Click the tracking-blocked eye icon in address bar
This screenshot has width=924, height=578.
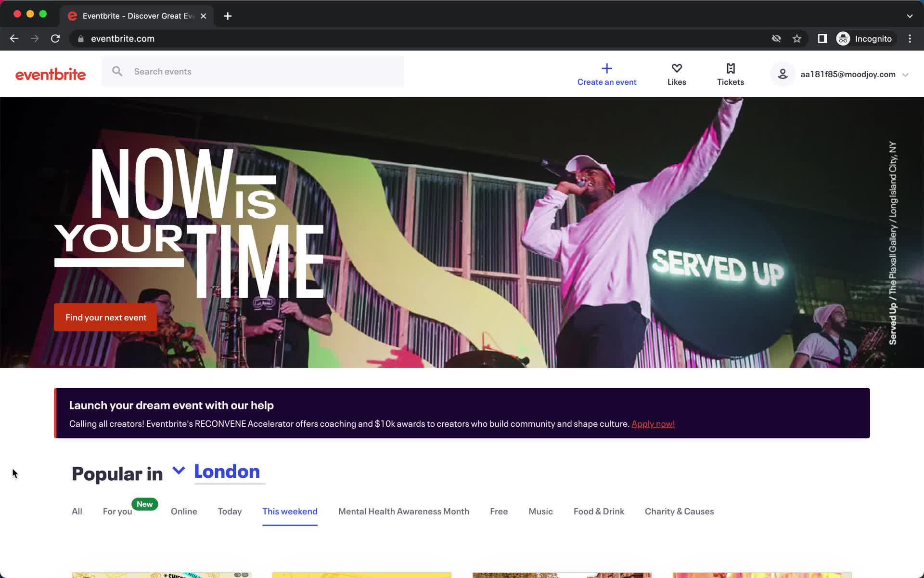coord(776,39)
